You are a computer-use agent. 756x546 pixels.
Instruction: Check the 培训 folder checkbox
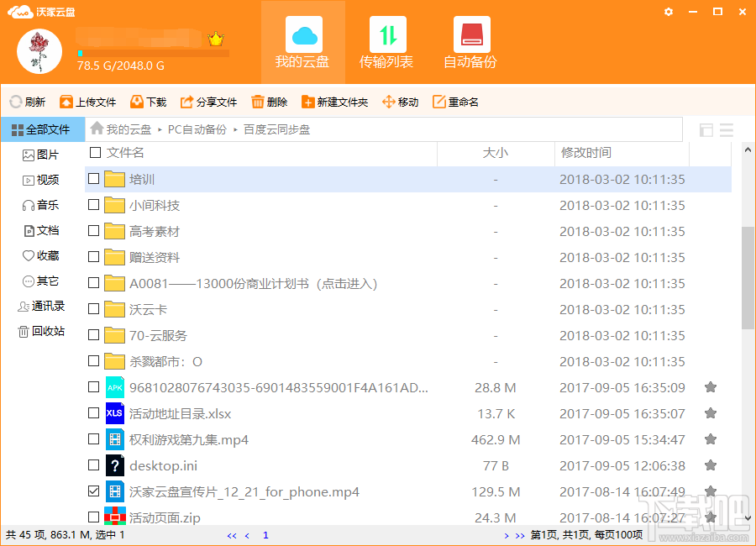[x=93, y=179]
